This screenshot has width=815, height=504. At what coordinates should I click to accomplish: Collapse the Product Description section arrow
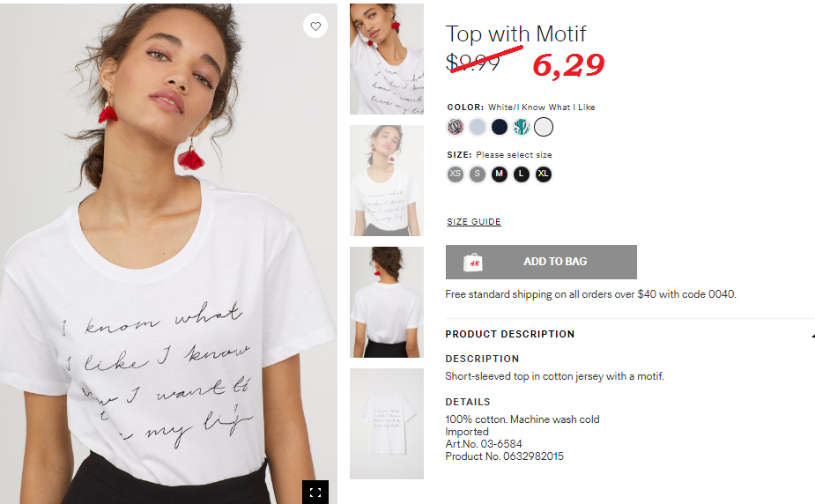(x=812, y=336)
